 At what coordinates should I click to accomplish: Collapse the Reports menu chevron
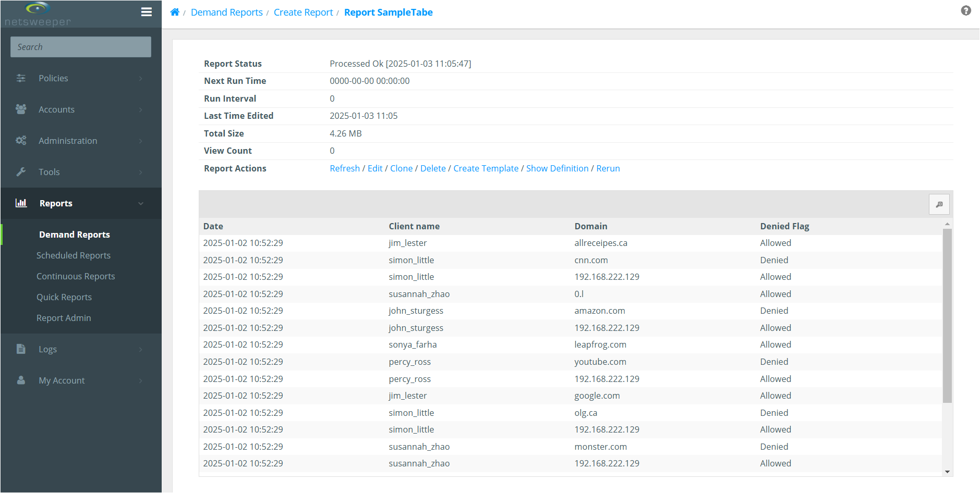[141, 203]
